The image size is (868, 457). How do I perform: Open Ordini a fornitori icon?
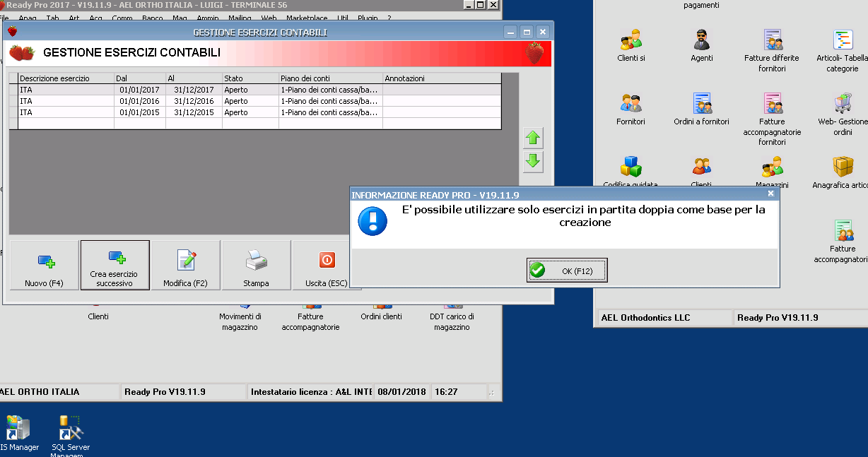pos(701,104)
